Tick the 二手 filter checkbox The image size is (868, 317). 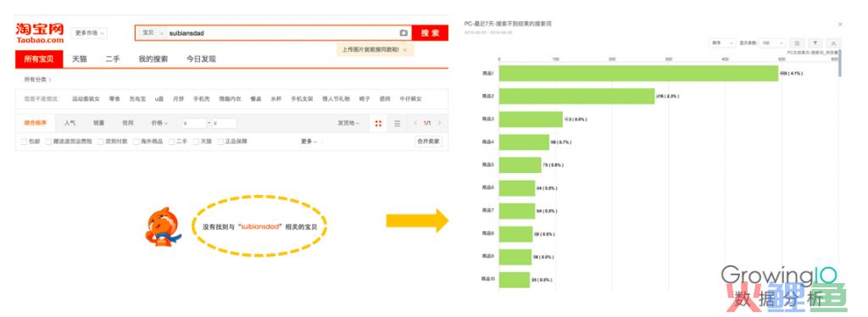point(171,142)
